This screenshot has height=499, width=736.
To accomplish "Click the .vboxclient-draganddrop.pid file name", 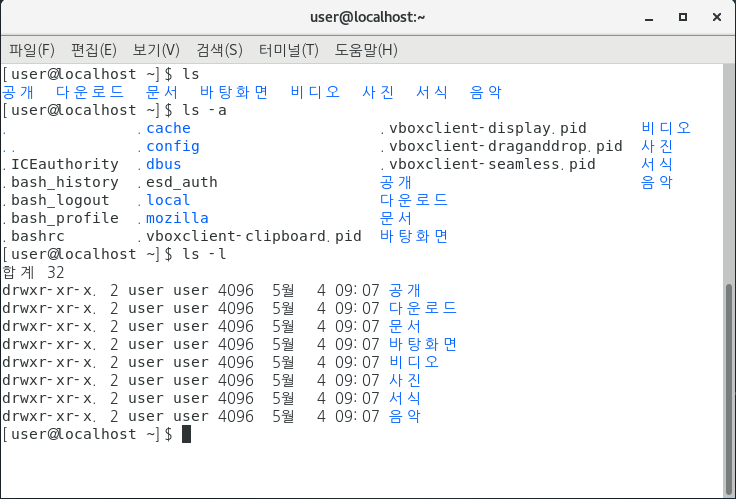I will pyautogui.click(x=501, y=146).
